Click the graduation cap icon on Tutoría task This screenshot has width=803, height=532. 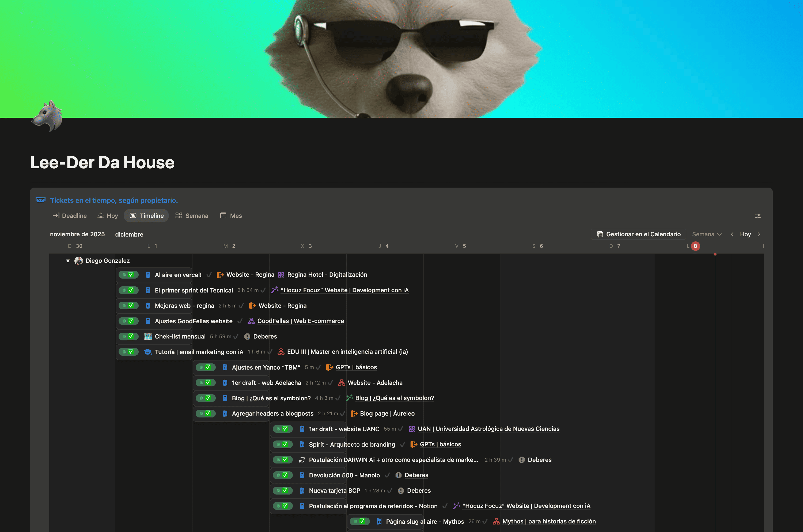148,352
